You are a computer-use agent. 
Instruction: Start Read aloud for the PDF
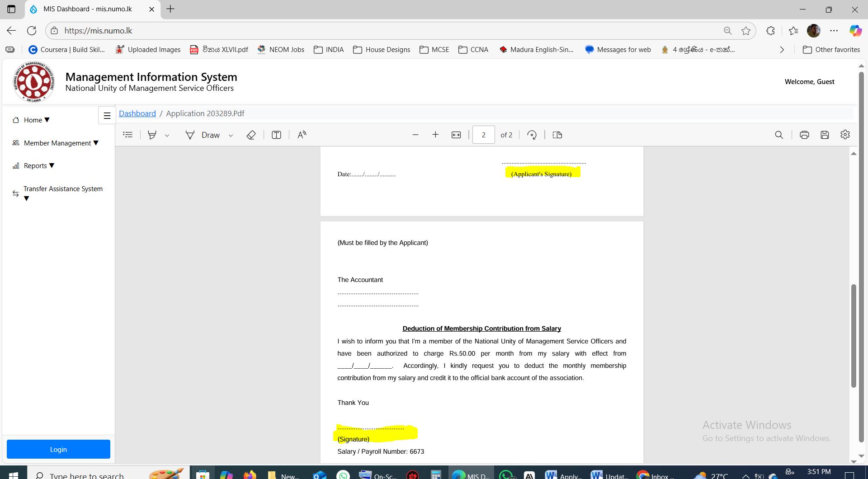coord(301,135)
